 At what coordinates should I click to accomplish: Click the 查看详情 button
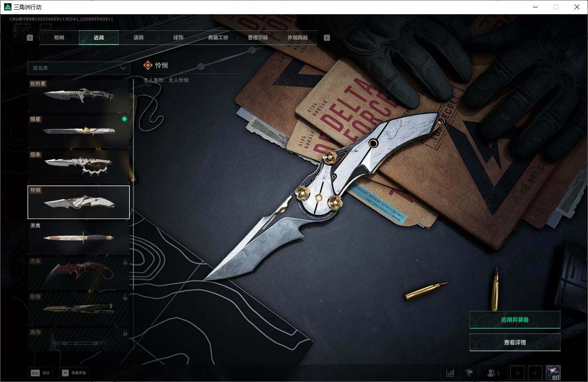515,342
